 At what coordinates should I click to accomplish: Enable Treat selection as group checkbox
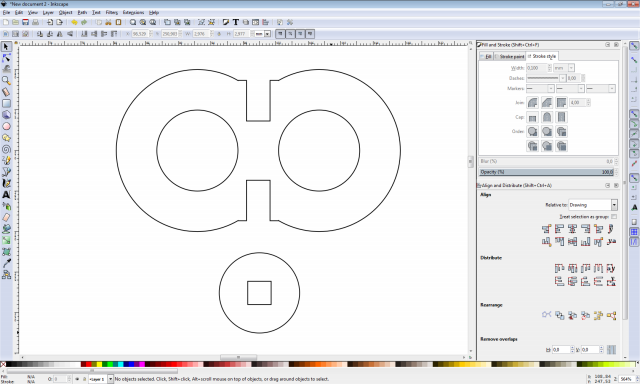(x=614, y=217)
